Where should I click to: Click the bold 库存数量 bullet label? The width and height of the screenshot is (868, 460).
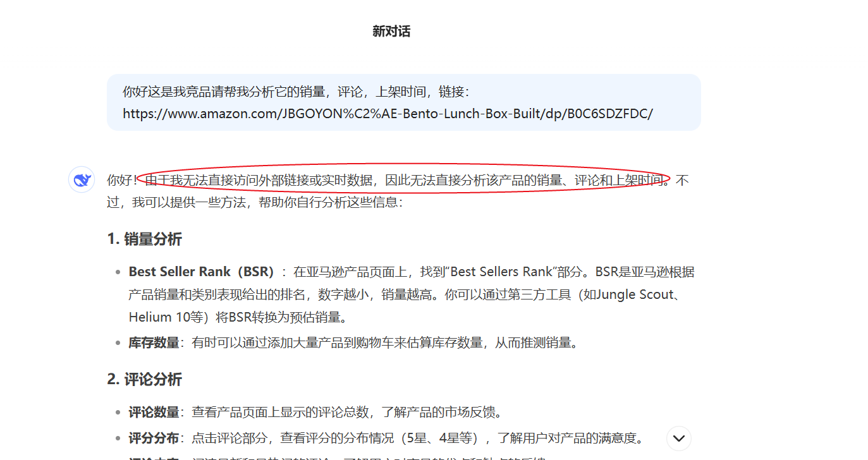(x=154, y=342)
